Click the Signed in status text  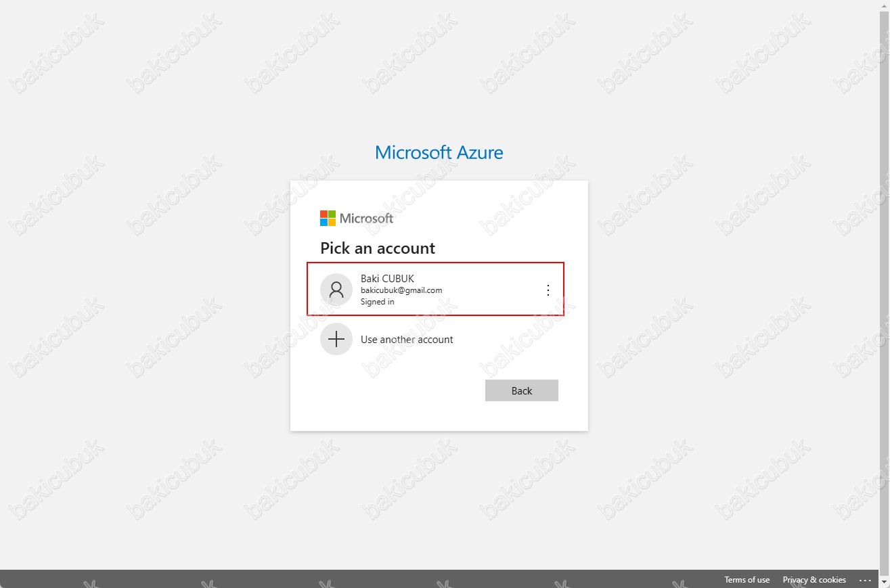[377, 302]
